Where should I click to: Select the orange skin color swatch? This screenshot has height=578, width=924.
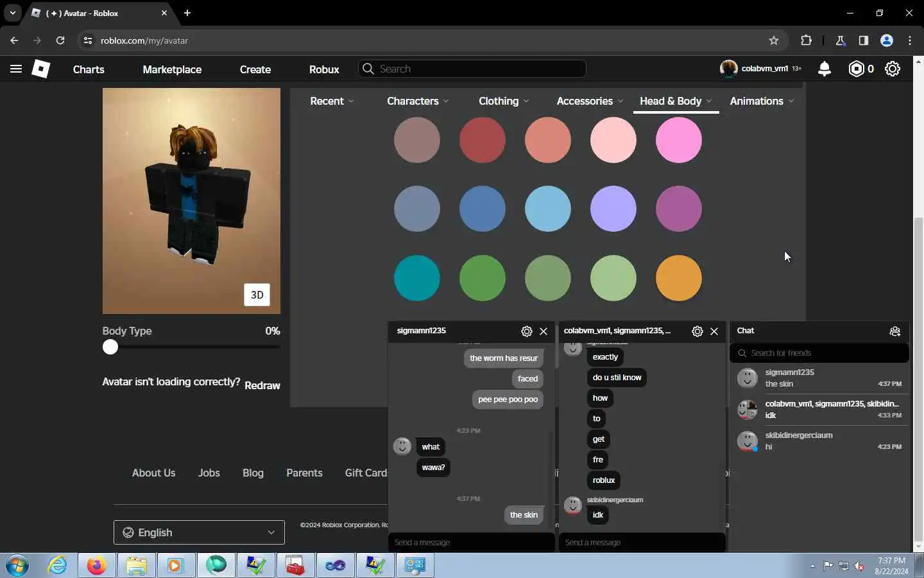tap(679, 278)
